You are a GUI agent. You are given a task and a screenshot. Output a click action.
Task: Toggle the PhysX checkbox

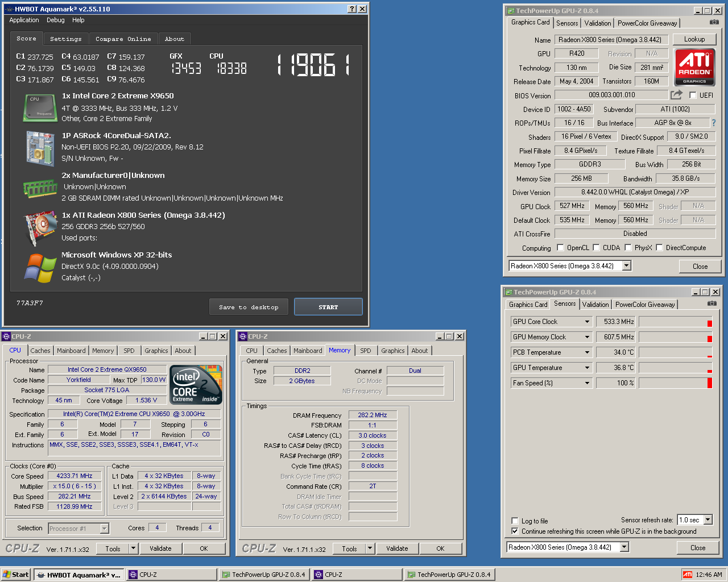(x=628, y=247)
